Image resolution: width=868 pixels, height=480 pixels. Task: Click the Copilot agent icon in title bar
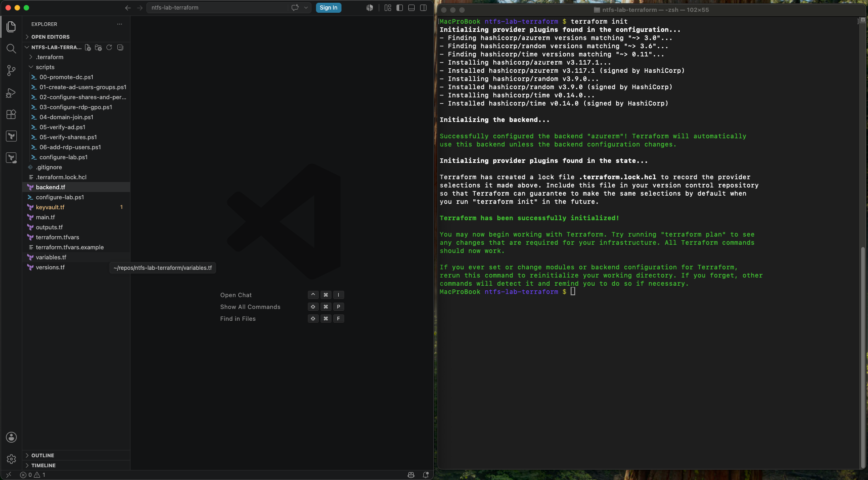pyautogui.click(x=370, y=8)
